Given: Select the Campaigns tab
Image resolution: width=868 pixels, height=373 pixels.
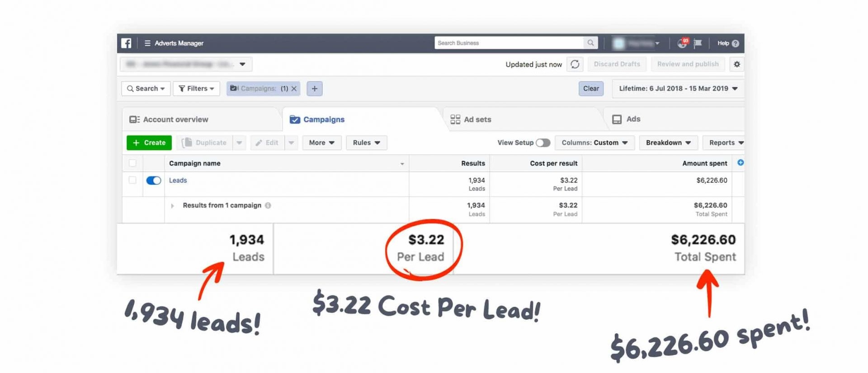Looking at the screenshot, I should [x=362, y=119].
